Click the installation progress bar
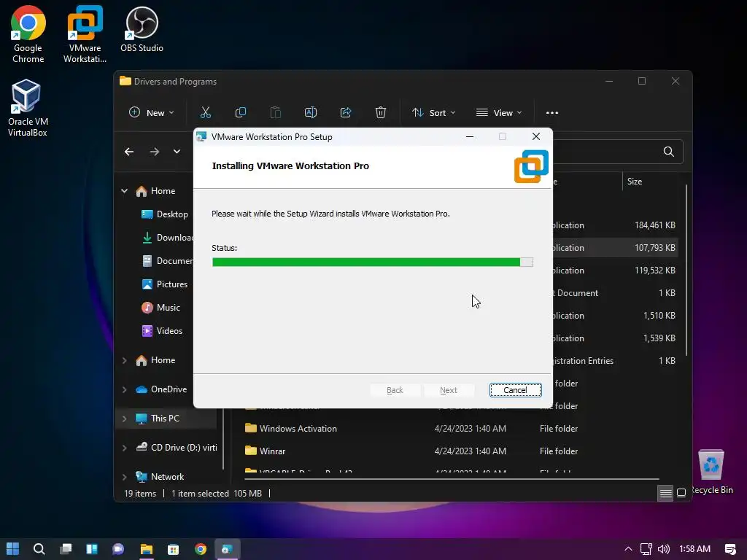This screenshot has width=747, height=560. [x=373, y=262]
